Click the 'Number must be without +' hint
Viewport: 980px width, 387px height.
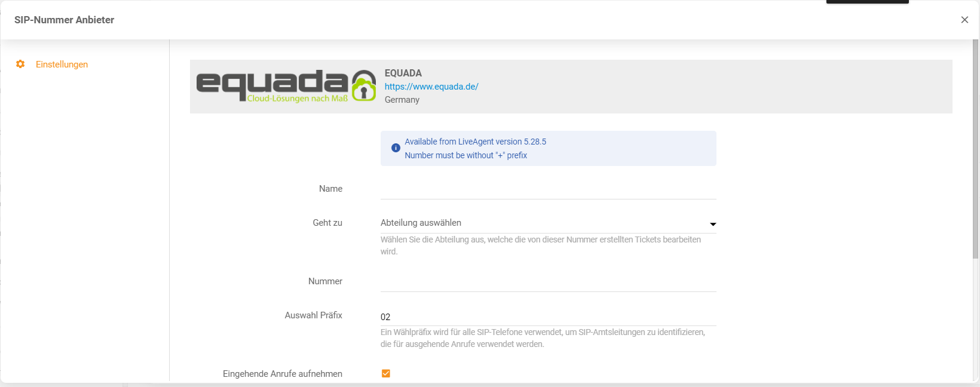465,155
